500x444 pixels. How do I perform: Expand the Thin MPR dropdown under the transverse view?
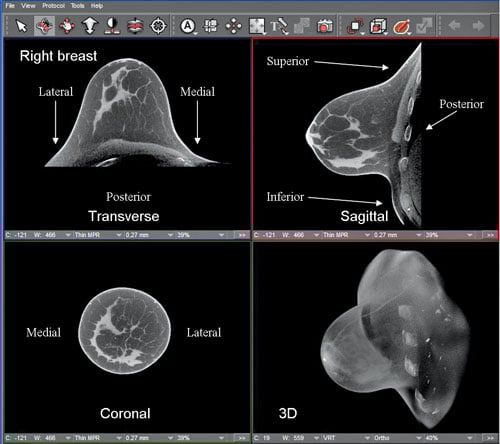(x=97, y=235)
